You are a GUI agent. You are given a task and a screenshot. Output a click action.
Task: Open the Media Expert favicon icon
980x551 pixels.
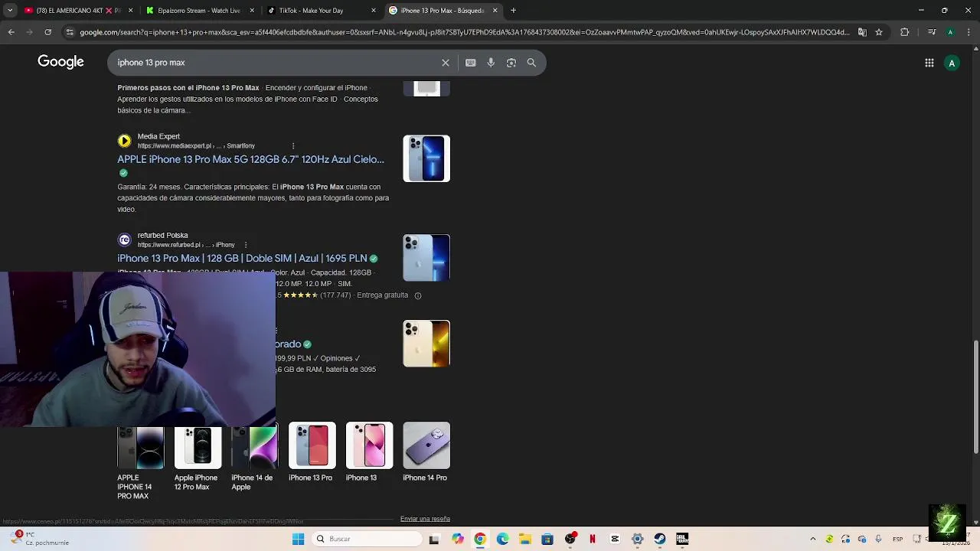pos(124,141)
